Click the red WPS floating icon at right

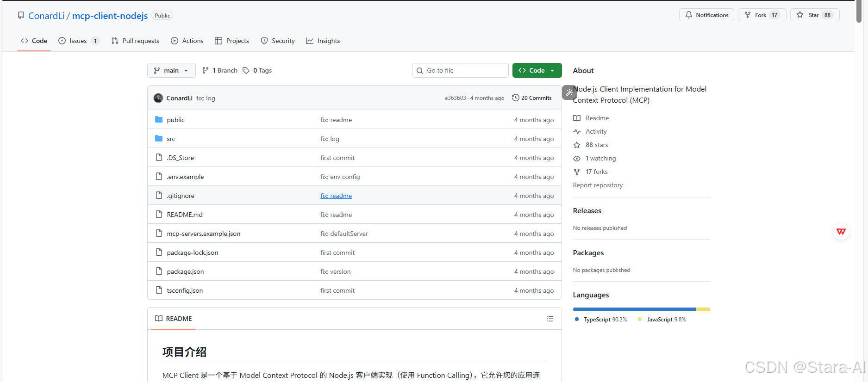click(x=841, y=231)
